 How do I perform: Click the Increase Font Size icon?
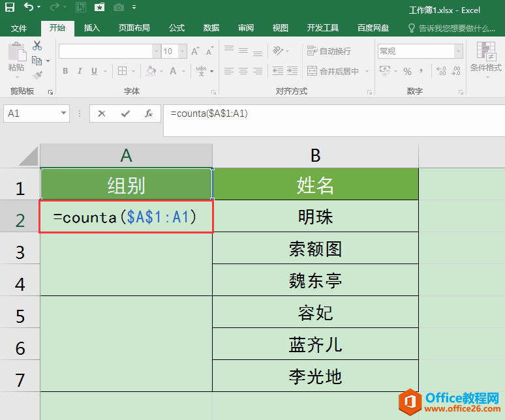click(195, 51)
